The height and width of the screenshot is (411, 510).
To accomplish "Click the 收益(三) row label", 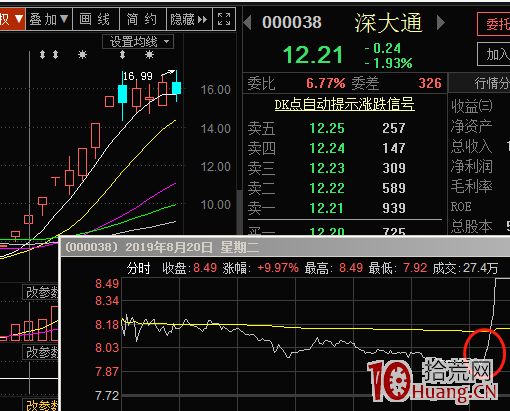I will (x=472, y=106).
